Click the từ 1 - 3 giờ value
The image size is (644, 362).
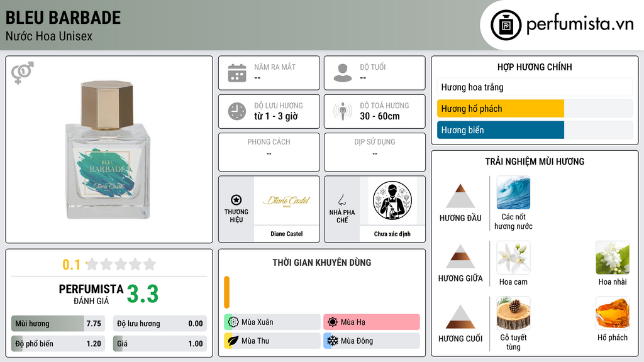[275, 116]
